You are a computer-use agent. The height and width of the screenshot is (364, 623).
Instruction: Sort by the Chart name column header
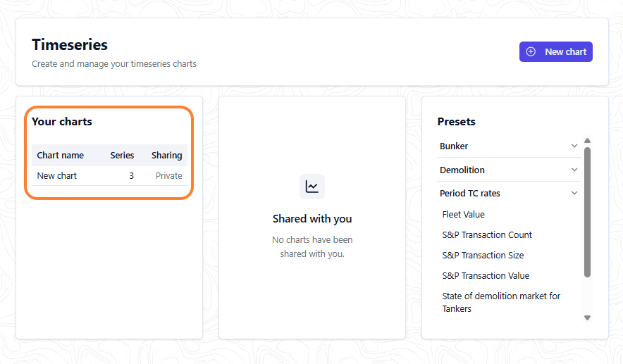coord(61,155)
